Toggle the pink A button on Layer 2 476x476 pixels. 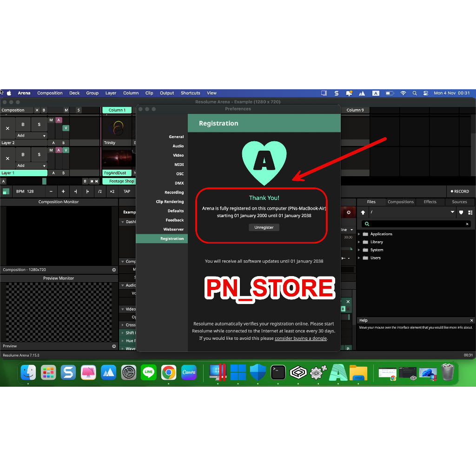59,120
